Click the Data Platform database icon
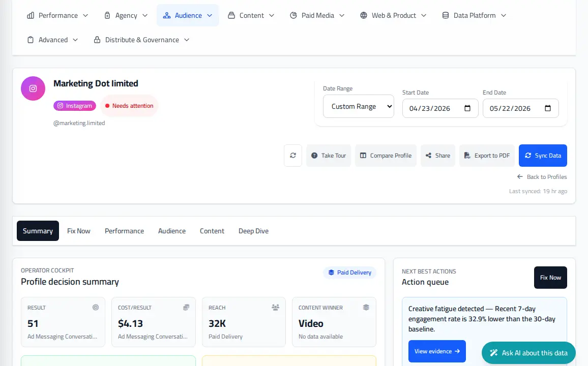 pos(446,15)
